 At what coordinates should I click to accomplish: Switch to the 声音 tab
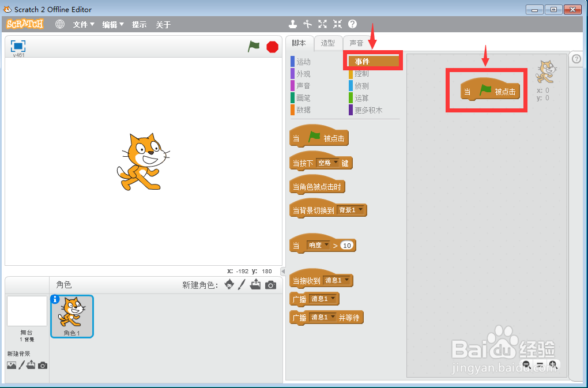tap(356, 43)
